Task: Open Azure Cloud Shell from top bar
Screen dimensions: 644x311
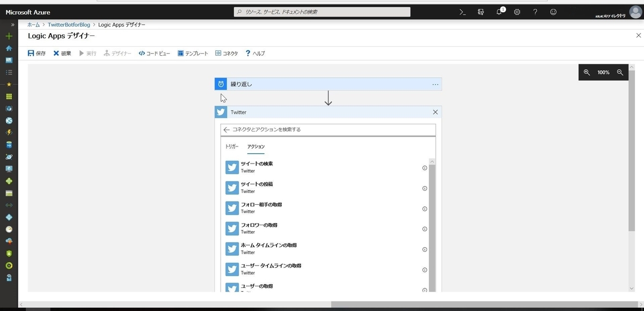Action: [463, 12]
